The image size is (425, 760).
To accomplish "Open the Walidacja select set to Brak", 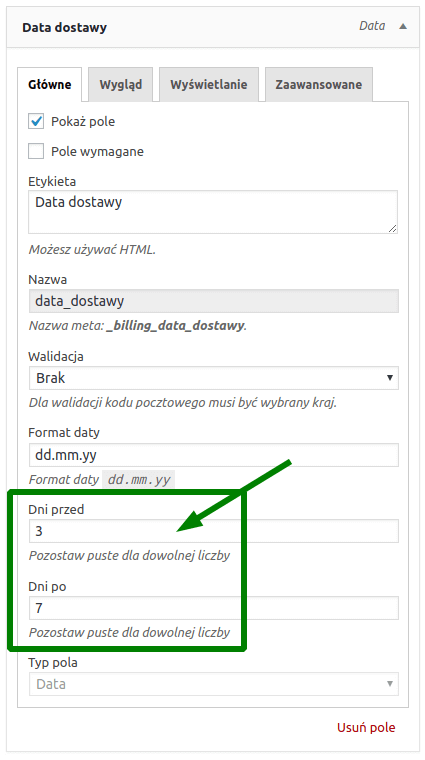I will (213, 378).
